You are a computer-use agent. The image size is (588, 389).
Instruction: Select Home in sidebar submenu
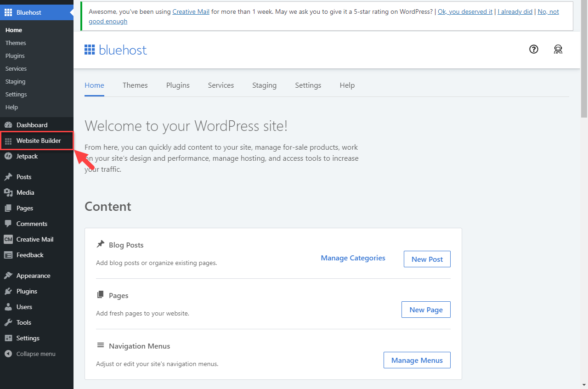pyautogui.click(x=14, y=30)
